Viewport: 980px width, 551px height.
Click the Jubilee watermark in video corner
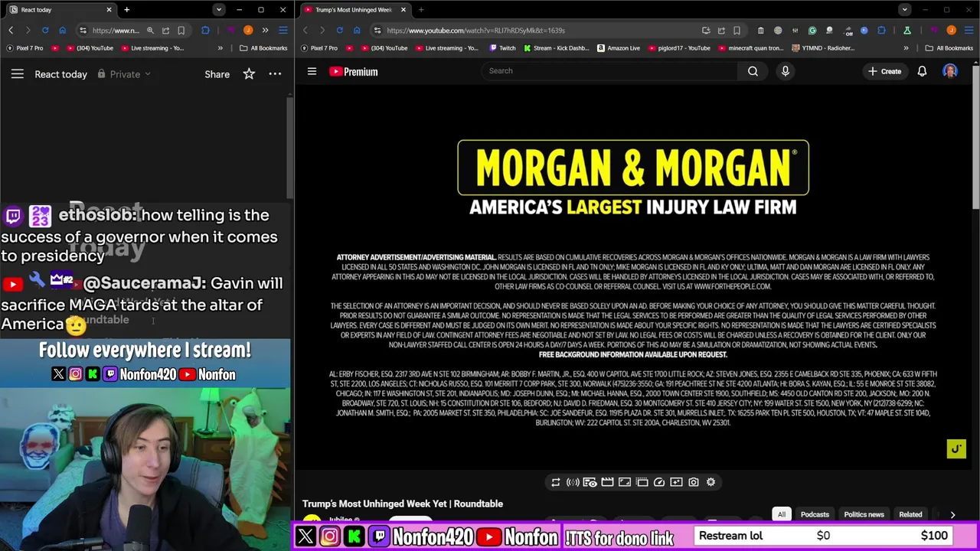(956, 449)
